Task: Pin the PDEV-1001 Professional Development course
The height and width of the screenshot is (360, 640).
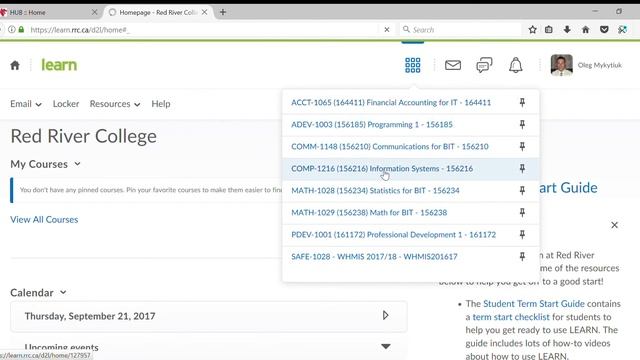Action: pos(522,235)
